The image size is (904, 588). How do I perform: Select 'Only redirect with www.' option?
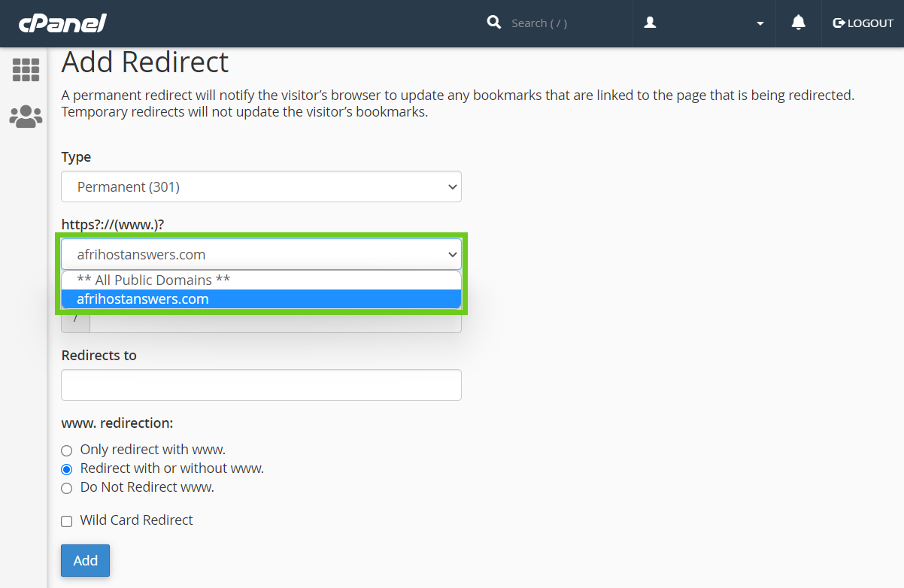coord(67,450)
